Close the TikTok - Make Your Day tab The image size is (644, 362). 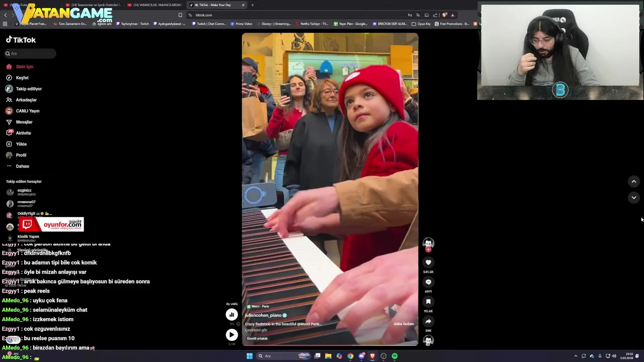tap(243, 5)
